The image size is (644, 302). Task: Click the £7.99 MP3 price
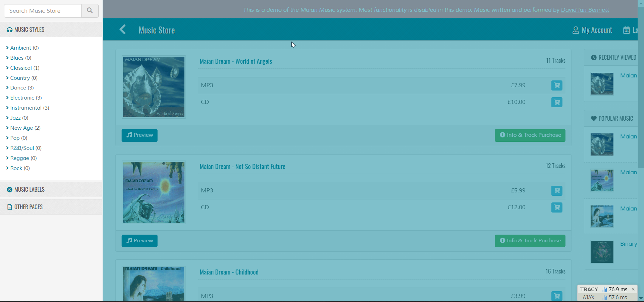[518, 85]
